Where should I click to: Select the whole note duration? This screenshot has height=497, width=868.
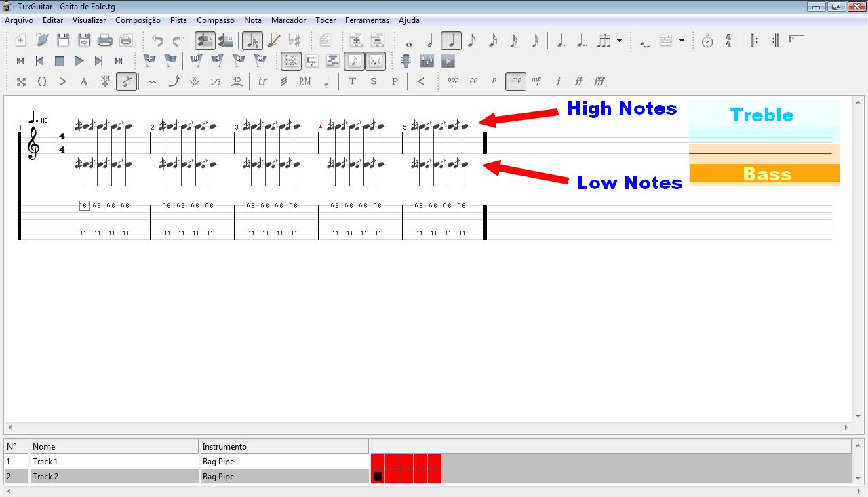click(408, 41)
